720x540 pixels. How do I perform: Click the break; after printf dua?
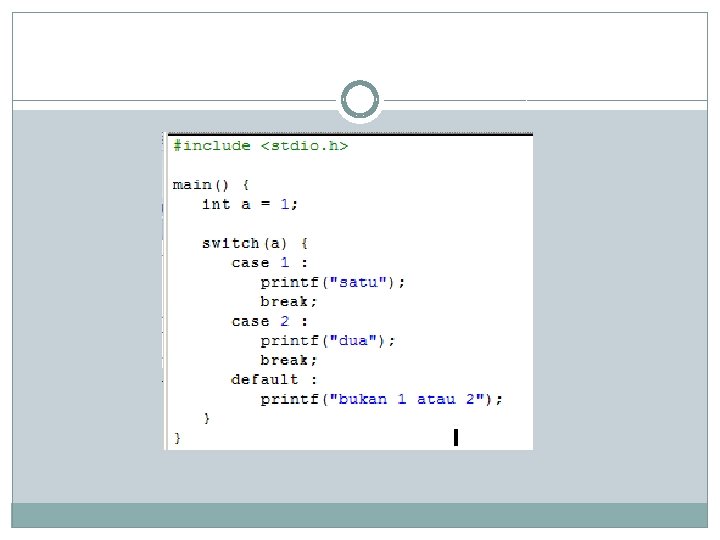point(289,360)
